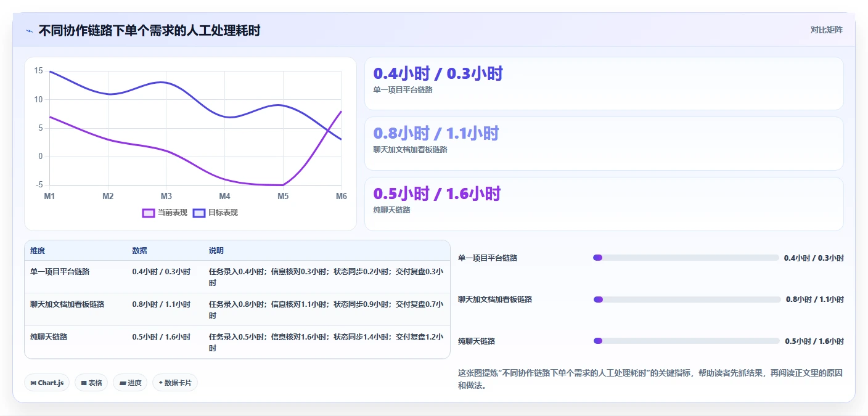Viewport: 868px width, 416px height.
Task: Click progress label 纯聊天链路
Action: (x=477, y=341)
